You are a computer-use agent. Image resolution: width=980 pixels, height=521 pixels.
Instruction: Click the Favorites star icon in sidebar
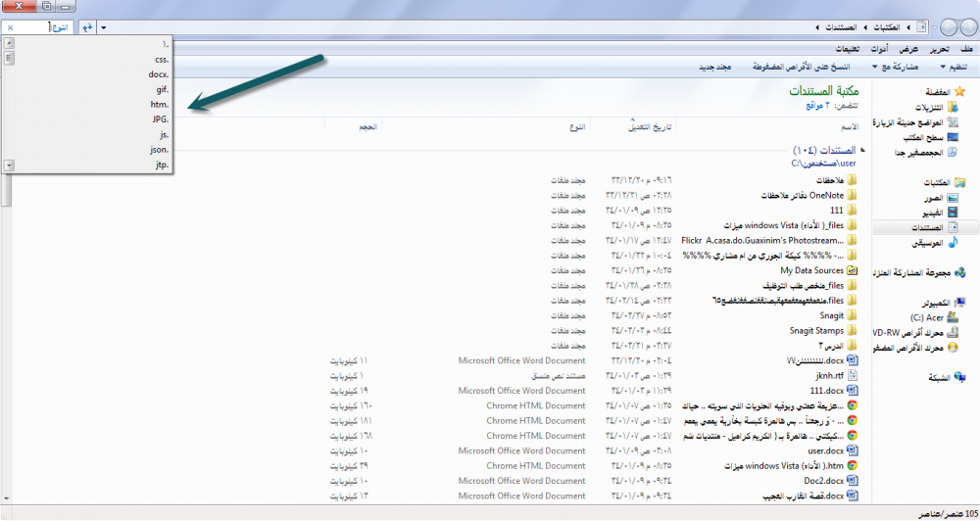(959, 91)
